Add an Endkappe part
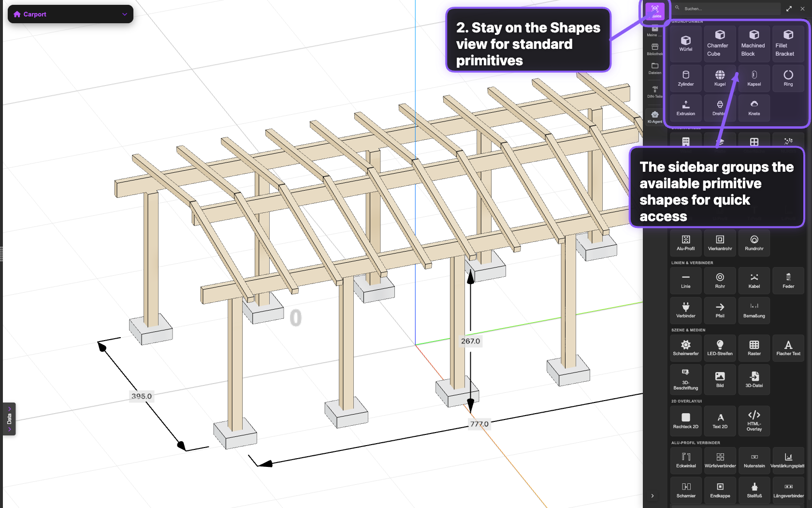This screenshot has width=812, height=508. (719, 490)
